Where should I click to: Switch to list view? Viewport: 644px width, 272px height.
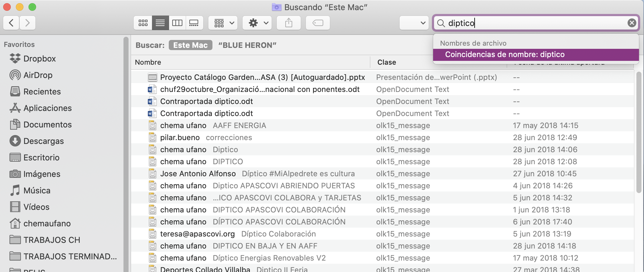click(161, 23)
